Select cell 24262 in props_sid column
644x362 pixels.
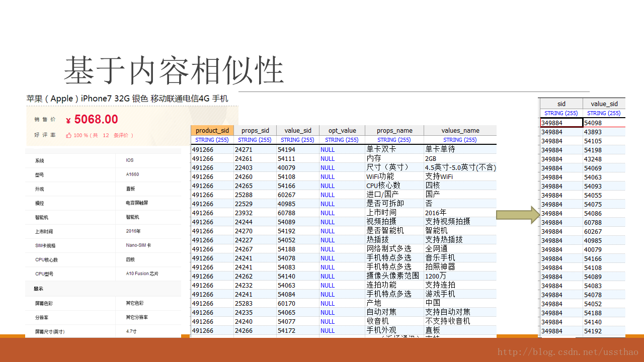(255, 276)
